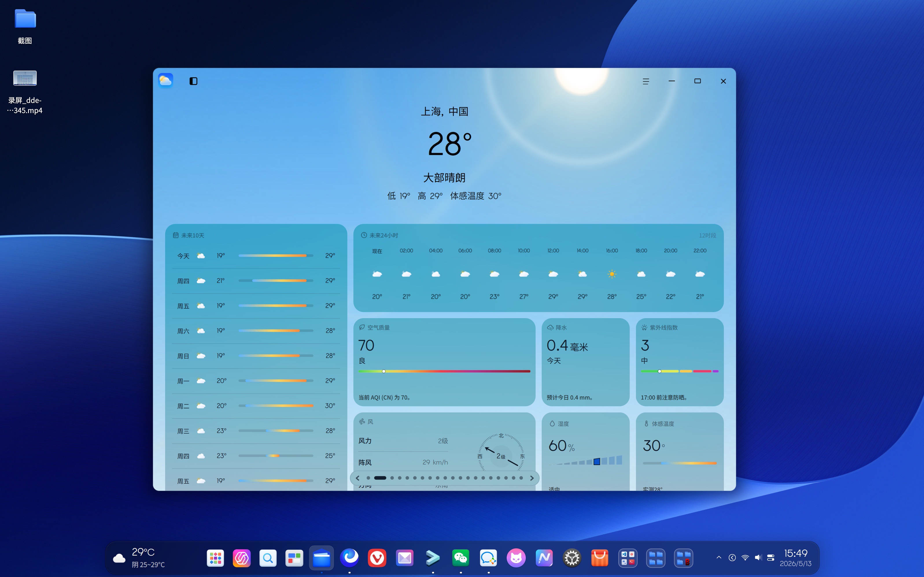This screenshot has height=577, width=924.
Task: Click the sunny icon at 16:00
Action: [612, 274]
